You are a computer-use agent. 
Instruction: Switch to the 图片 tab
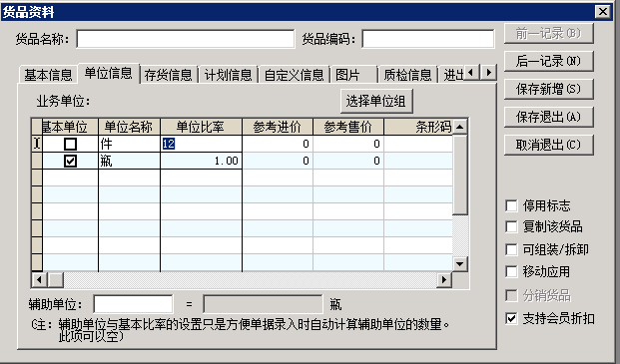[x=353, y=75]
